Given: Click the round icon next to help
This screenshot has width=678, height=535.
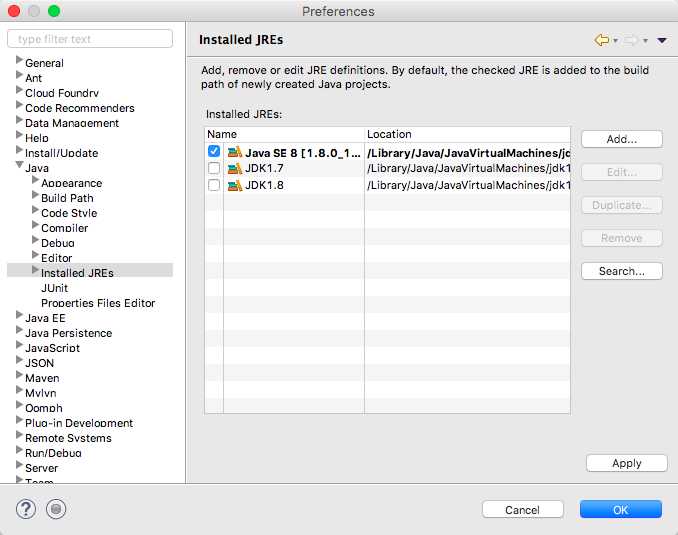Looking at the screenshot, I should pos(56,509).
